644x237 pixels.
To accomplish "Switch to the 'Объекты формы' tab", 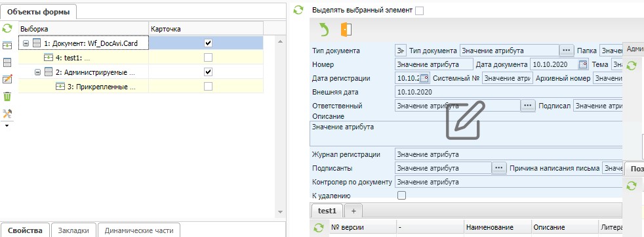I will (x=39, y=12).
